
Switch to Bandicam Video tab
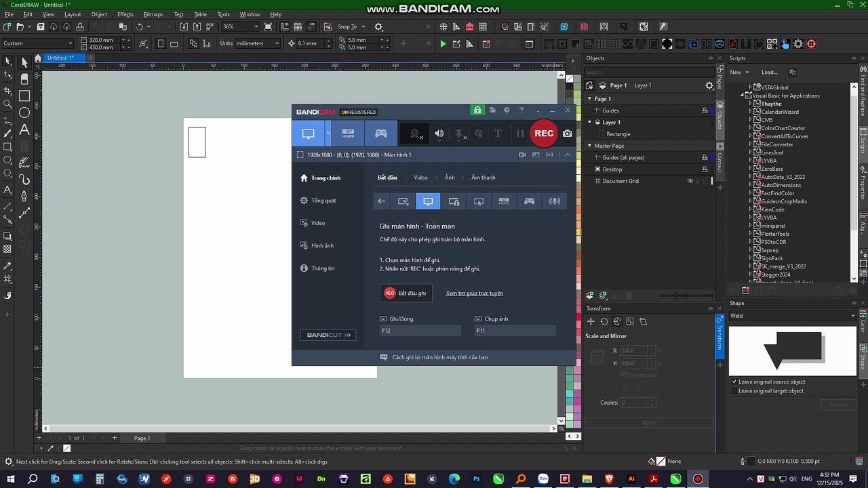tap(420, 178)
